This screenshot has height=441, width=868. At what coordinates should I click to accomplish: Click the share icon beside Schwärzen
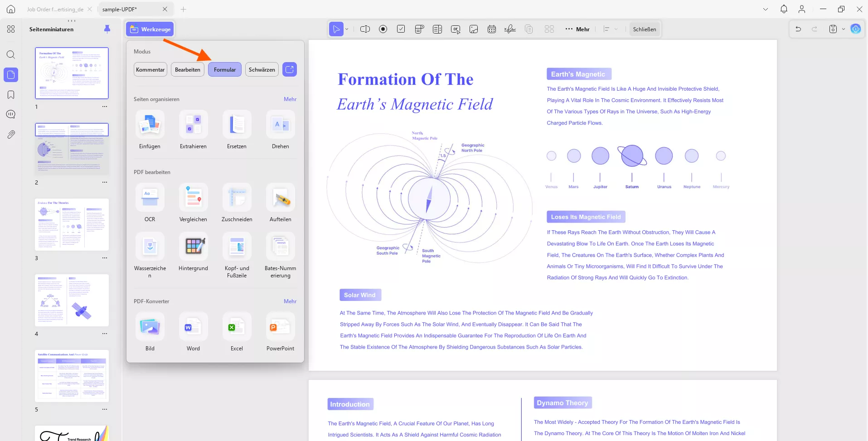290,69
